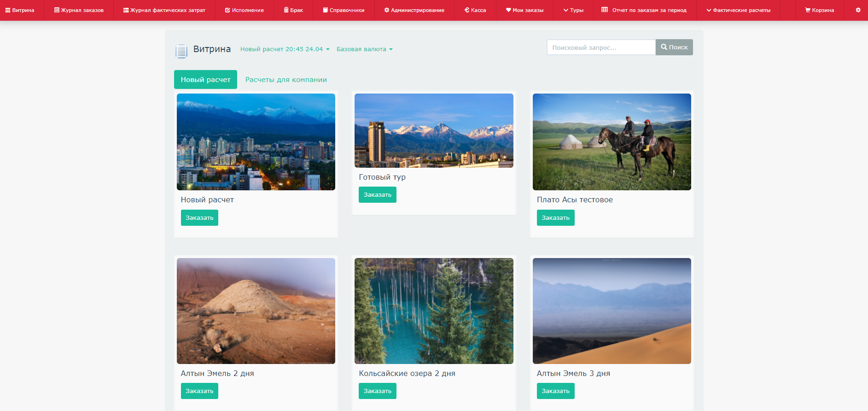Open Справочники menu
Viewport: 868px width, 411px height.
click(x=344, y=10)
